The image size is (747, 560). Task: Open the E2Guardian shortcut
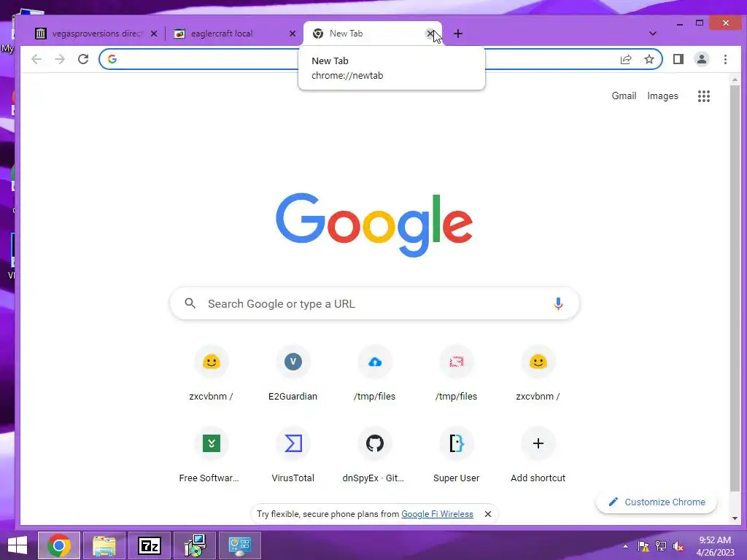293,375
